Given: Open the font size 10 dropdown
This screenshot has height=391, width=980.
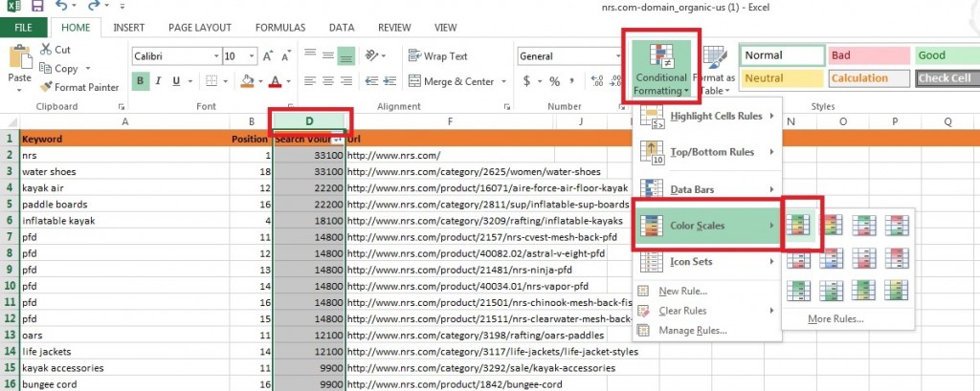Looking at the screenshot, I should pos(252,56).
